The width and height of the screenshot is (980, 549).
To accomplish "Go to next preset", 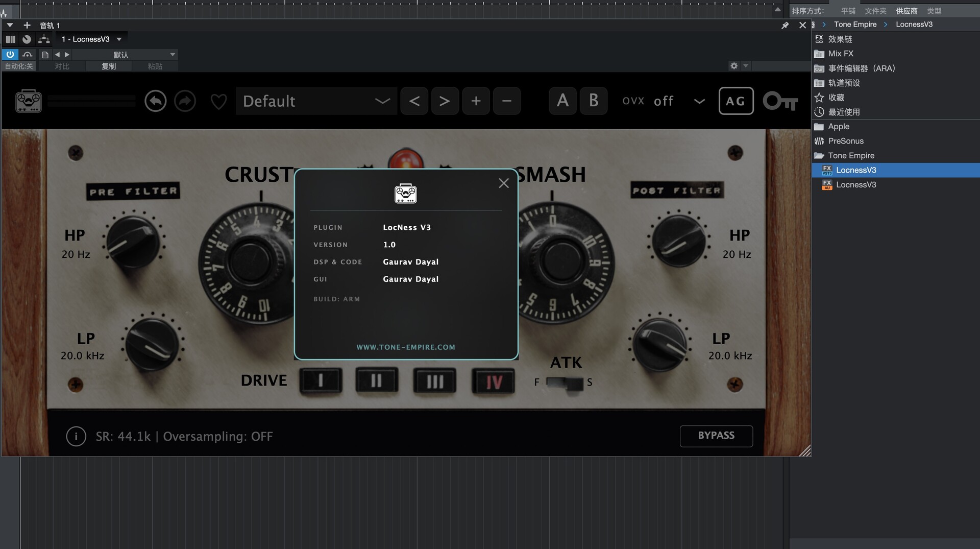I will pyautogui.click(x=445, y=101).
